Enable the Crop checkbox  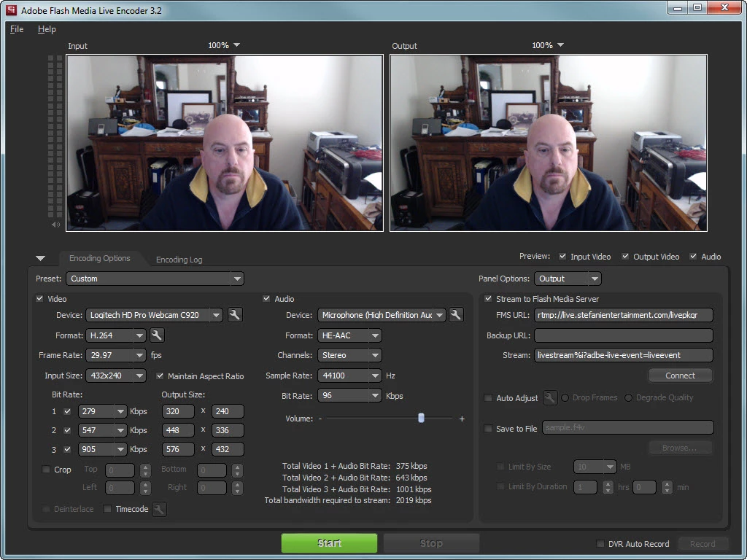[x=46, y=470]
